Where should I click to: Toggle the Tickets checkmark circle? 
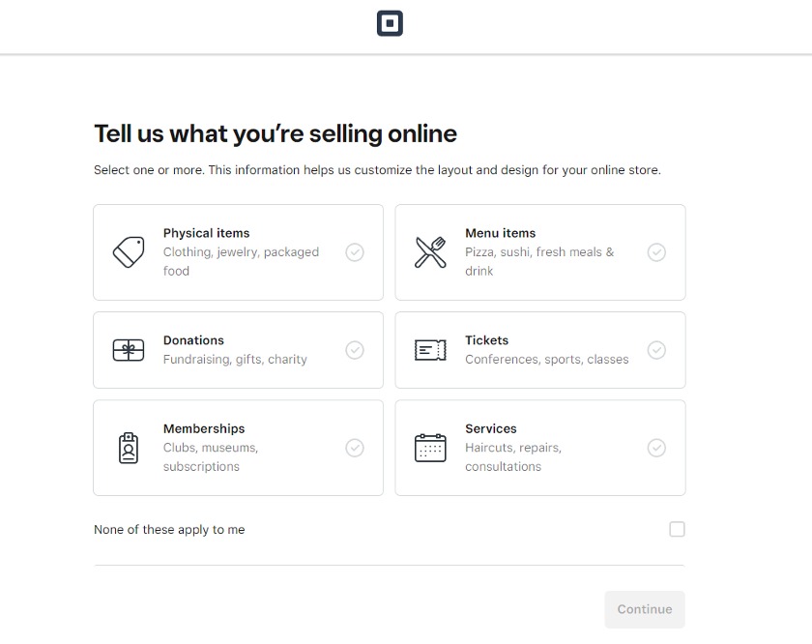[656, 350]
